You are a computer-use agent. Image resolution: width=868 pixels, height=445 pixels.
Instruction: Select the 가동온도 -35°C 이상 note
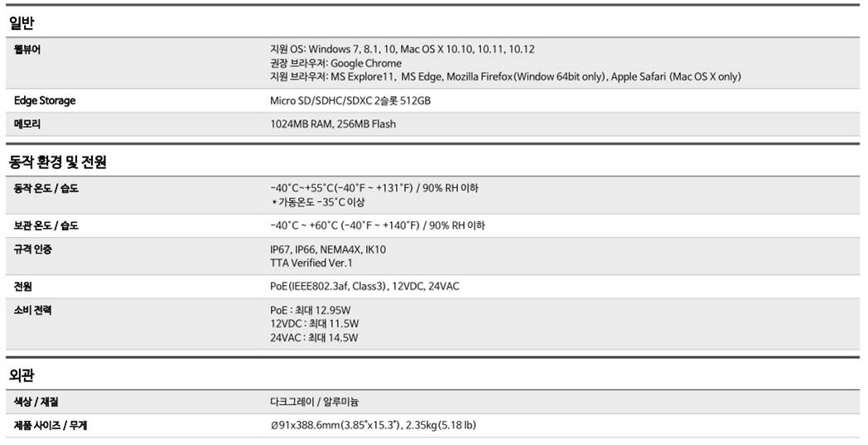pyautogui.click(x=318, y=202)
